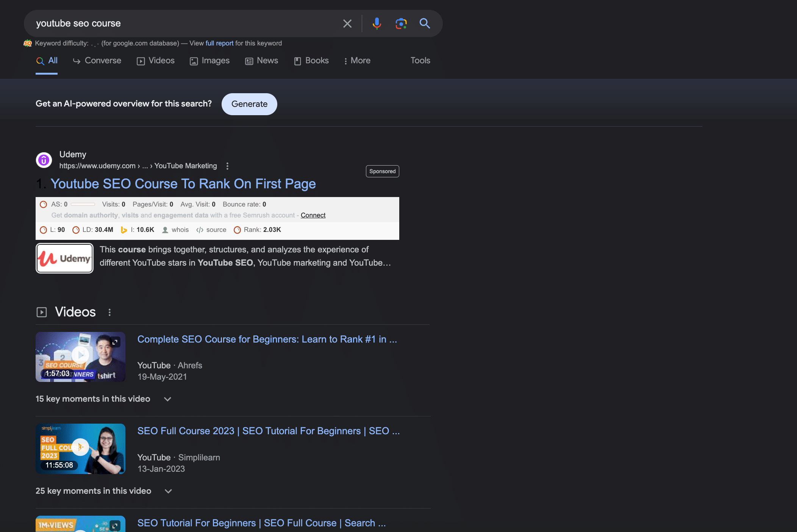
Task: Click the Simplilearn SEO Full Course thumbnail image
Action: (x=80, y=449)
